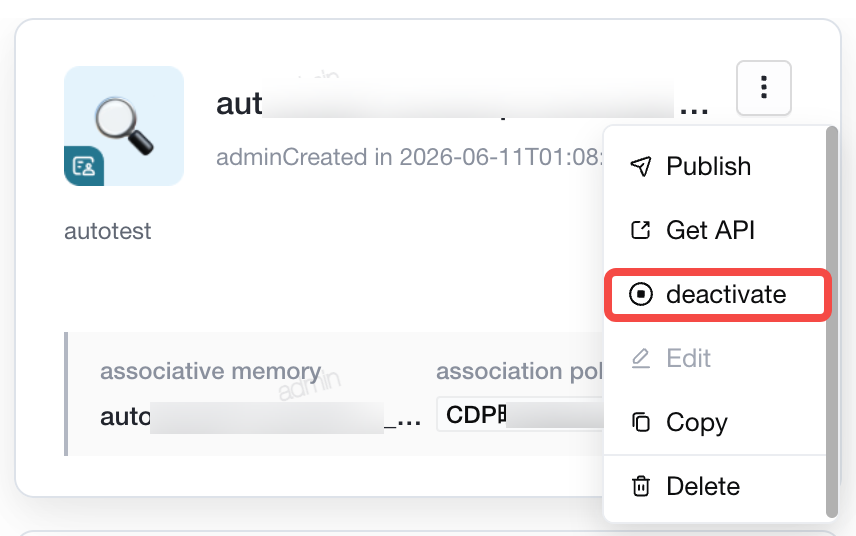Click the pencil Edit icon
Image resolution: width=856 pixels, height=536 pixels.
(x=641, y=359)
